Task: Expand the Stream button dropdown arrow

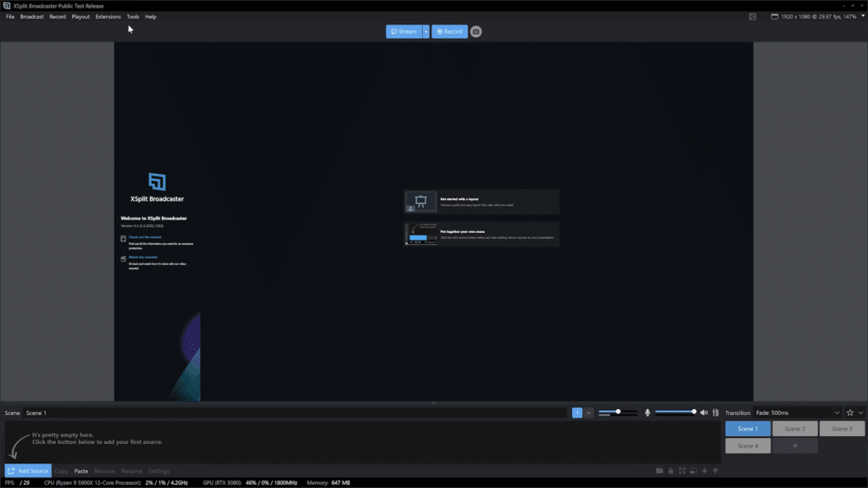Action: [x=426, y=31]
